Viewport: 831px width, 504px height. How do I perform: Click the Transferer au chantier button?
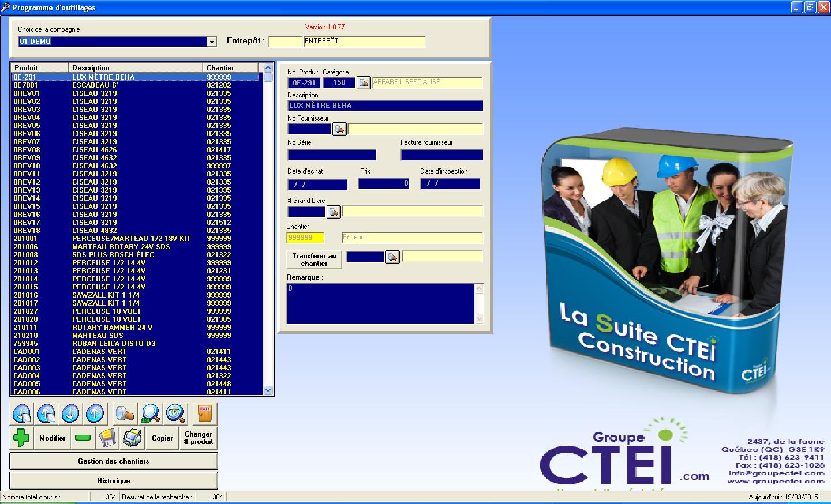tap(314, 259)
